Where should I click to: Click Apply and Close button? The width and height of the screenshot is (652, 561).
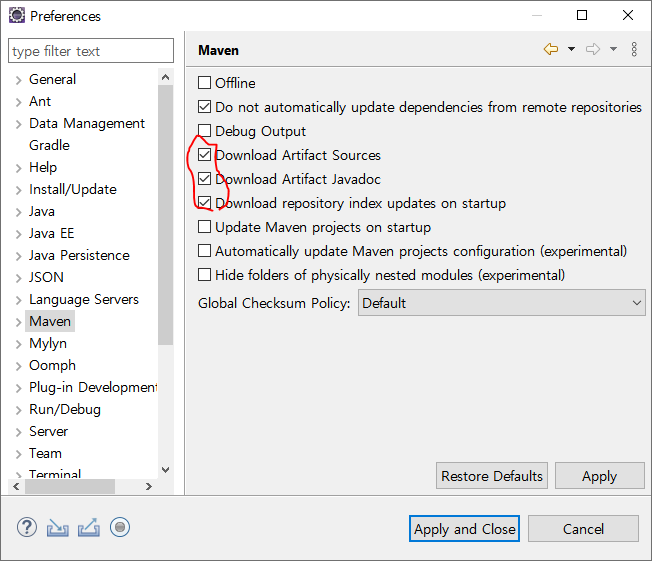point(464,529)
